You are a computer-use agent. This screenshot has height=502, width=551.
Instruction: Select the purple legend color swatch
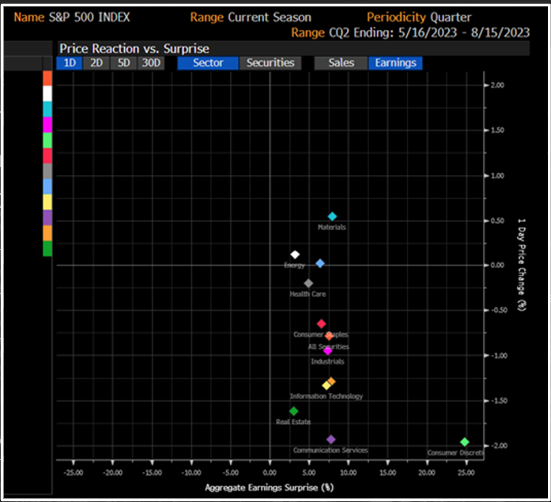pyautogui.click(x=47, y=218)
